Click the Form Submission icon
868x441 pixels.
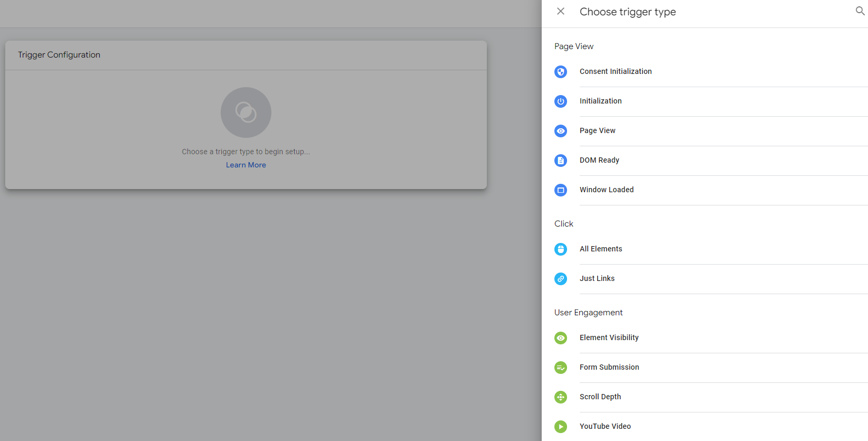pyautogui.click(x=561, y=368)
